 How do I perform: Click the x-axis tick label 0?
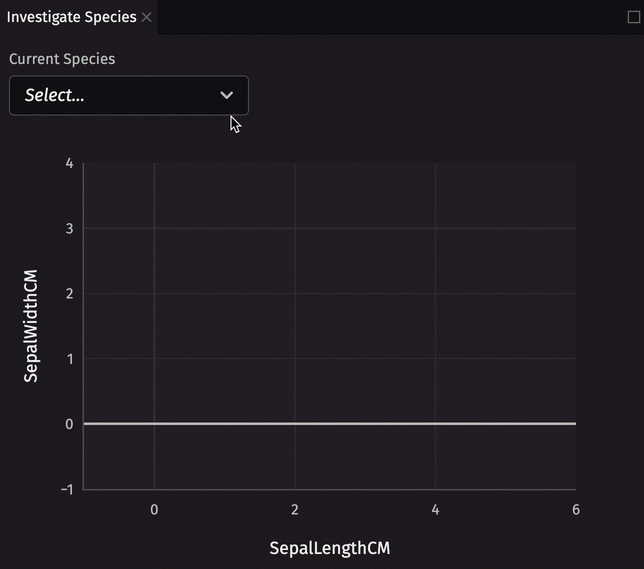(154, 509)
